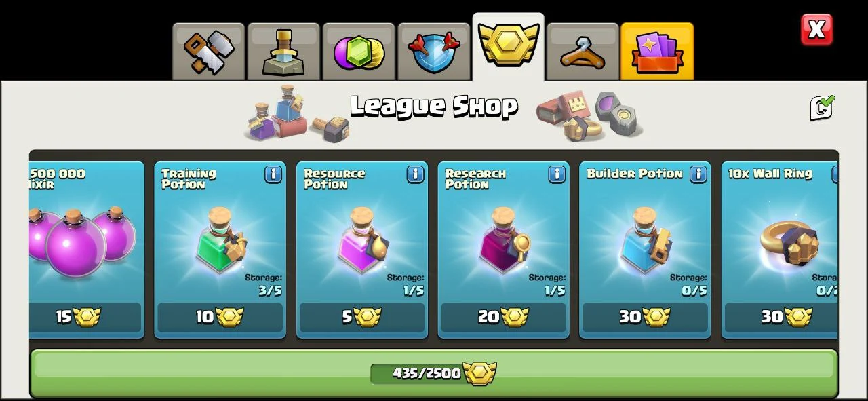Open the gems and gold resources tab

(359, 52)
